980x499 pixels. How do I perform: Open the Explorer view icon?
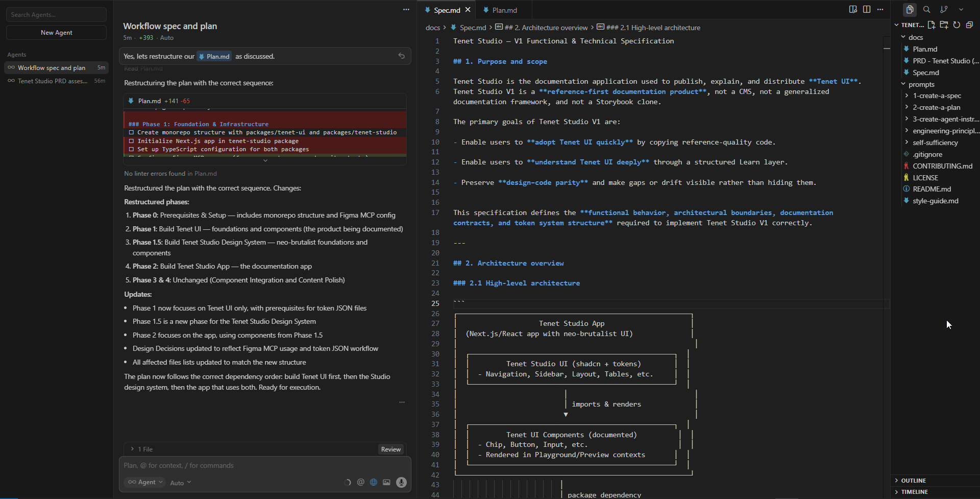tap(910, 10)
